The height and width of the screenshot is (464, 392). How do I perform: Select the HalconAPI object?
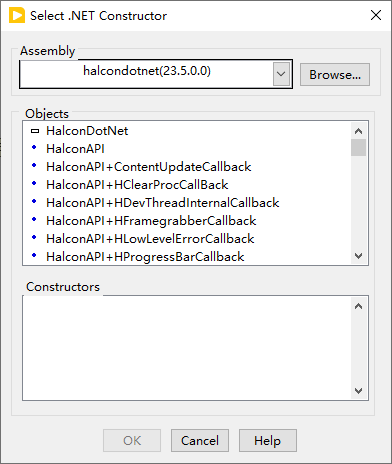(75, 149)
